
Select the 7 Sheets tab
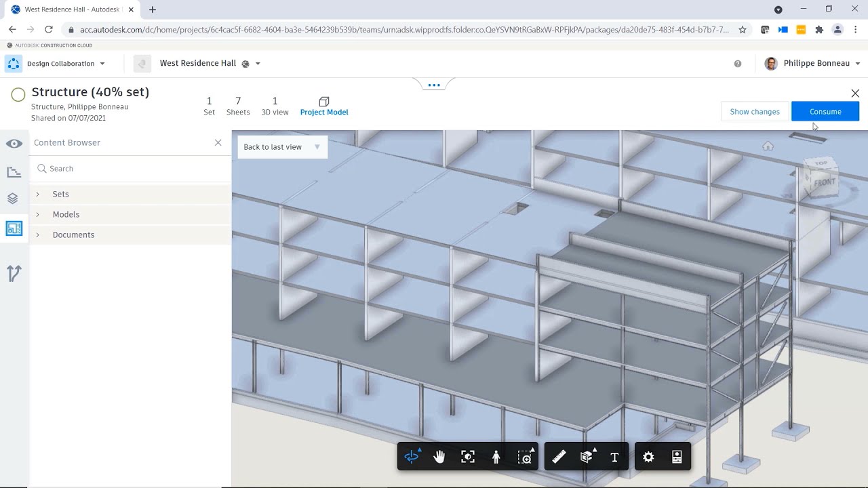(238, 106)
